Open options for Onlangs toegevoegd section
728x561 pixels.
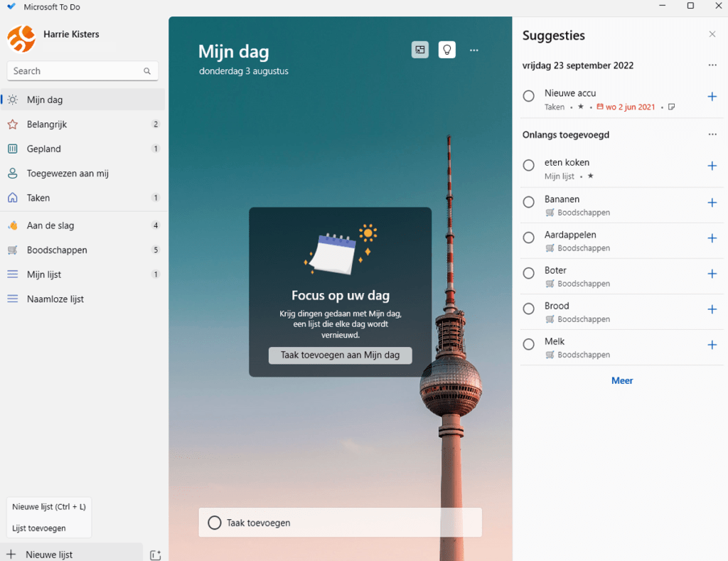pos(712,134)
